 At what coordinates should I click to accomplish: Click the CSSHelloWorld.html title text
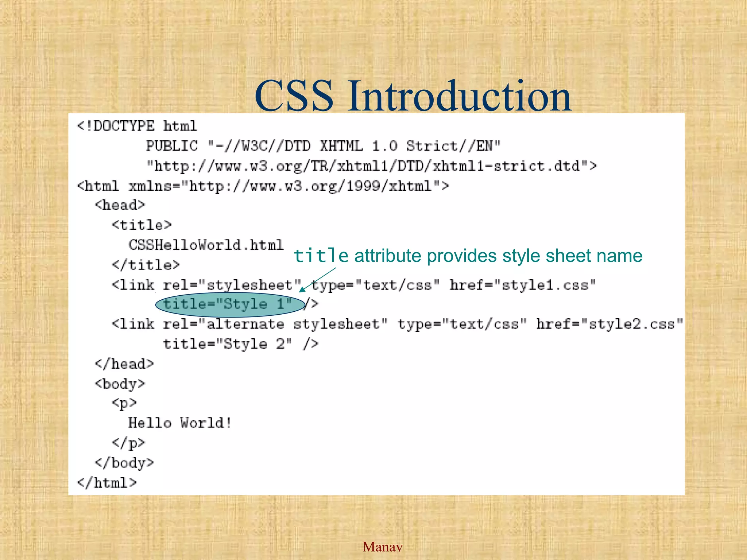[206, 245]
